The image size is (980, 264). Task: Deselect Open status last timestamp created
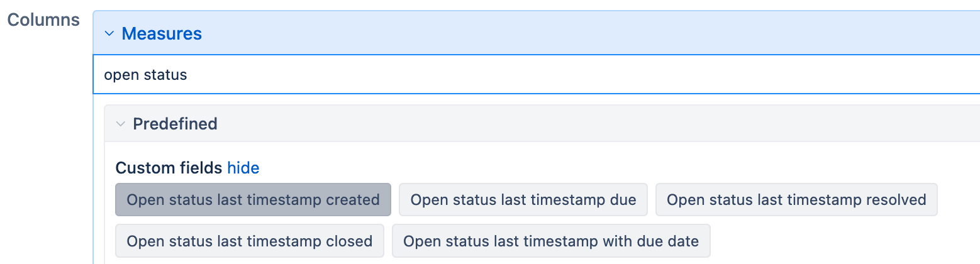point(253,200)
